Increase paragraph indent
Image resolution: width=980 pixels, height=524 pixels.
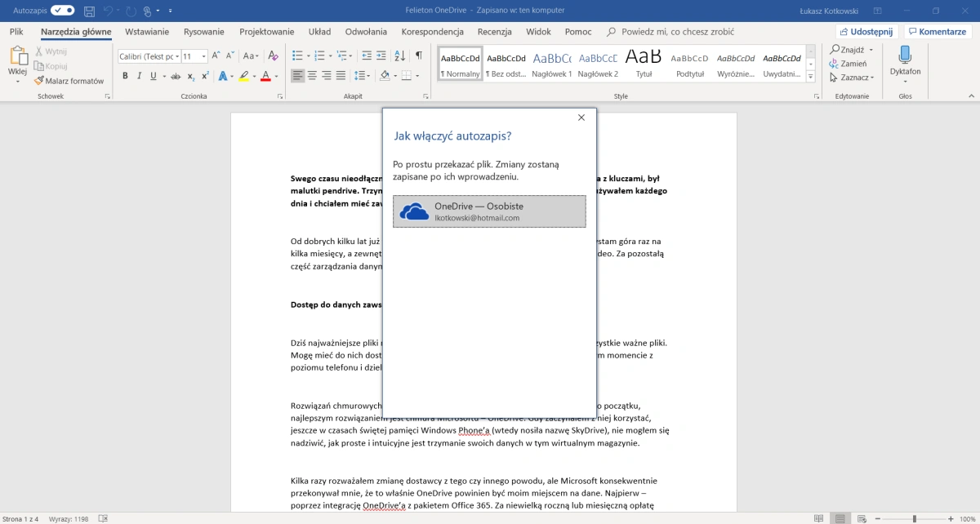pos(381,56)
